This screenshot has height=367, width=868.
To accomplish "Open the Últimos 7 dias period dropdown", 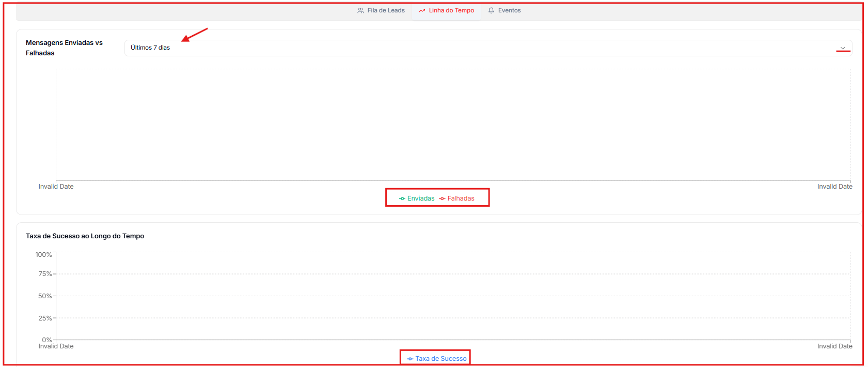I will pos(488,48).
